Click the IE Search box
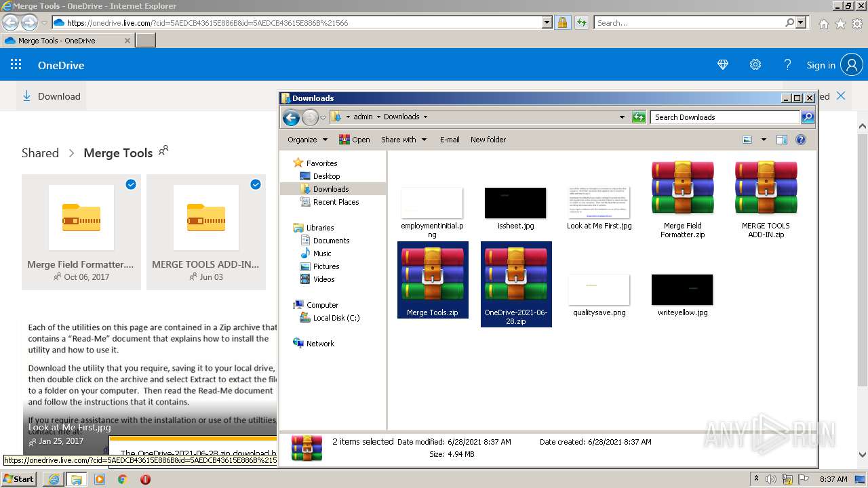Viewport: 868px width, 488px height. click(689, 22)
